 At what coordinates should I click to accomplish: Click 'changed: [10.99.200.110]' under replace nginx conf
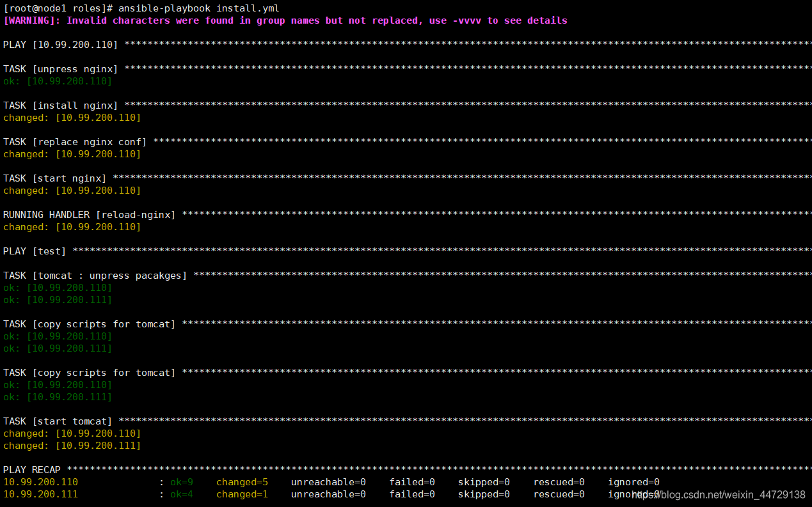click(x=72, y=154)
